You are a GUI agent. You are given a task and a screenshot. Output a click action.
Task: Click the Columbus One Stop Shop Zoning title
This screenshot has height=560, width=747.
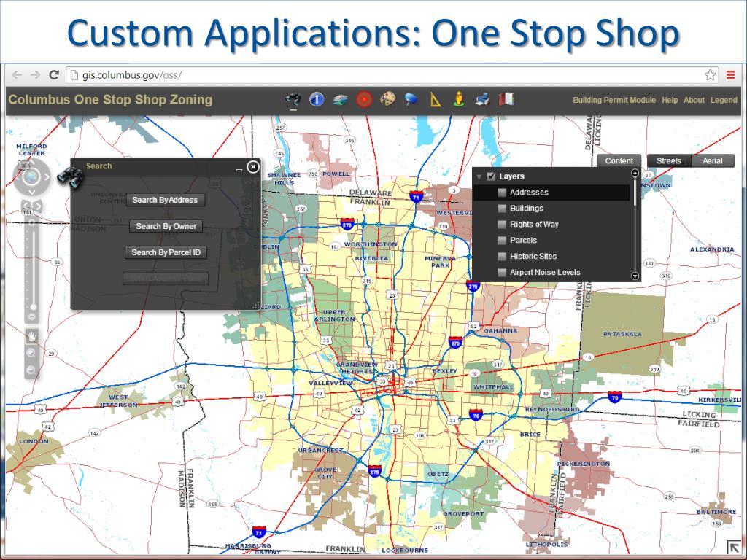click(111, 99)
